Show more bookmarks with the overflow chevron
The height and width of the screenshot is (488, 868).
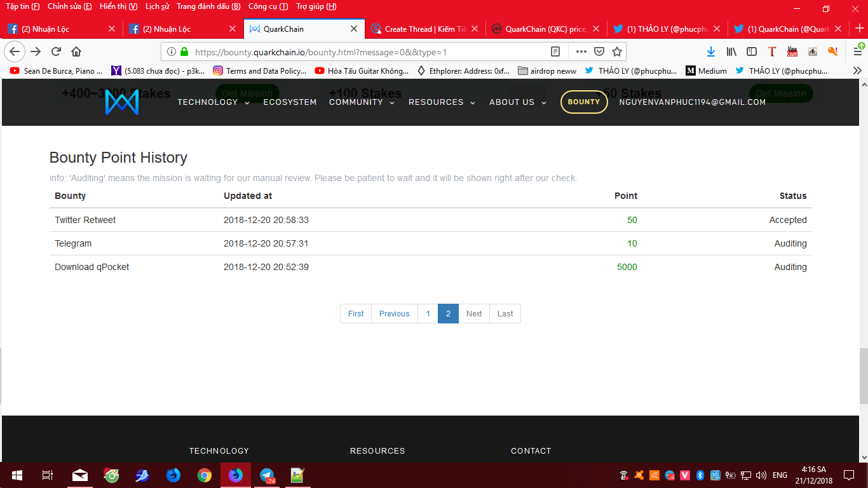click(x=857, y=71)
